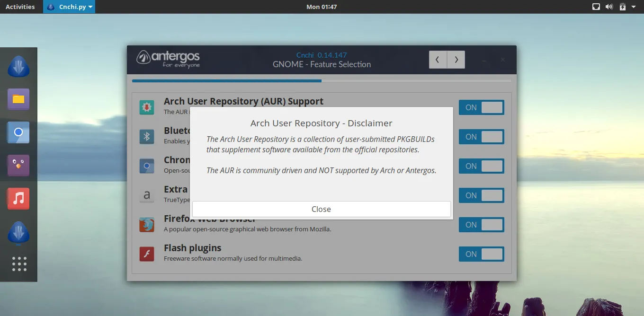Click the Bluetooth feature icon
The height and width of the screenshot is (316, 644).
(x=147, y=137)
